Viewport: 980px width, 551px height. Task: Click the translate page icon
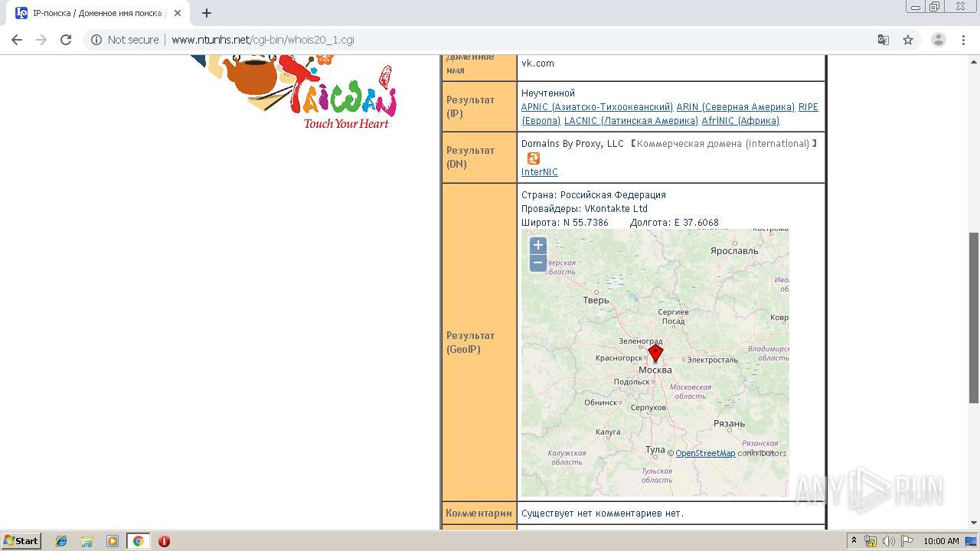pyautogui.click(x=884, y=40)
